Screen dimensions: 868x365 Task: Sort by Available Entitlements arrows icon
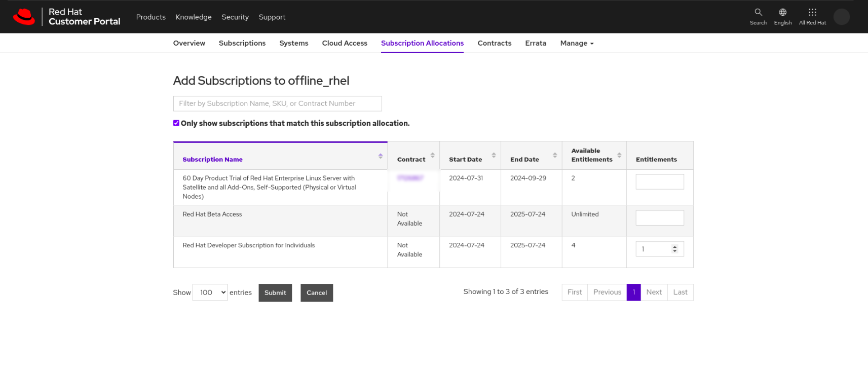pyautogui.click(x=619, y=155)
